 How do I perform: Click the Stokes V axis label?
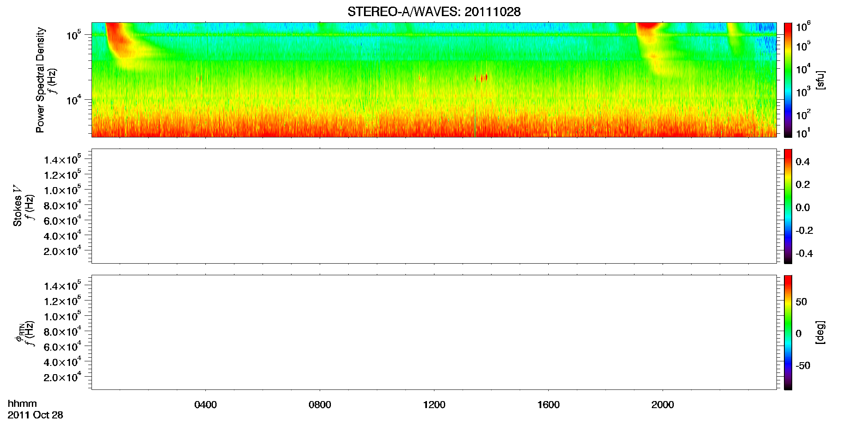click(x=17, y=206)
